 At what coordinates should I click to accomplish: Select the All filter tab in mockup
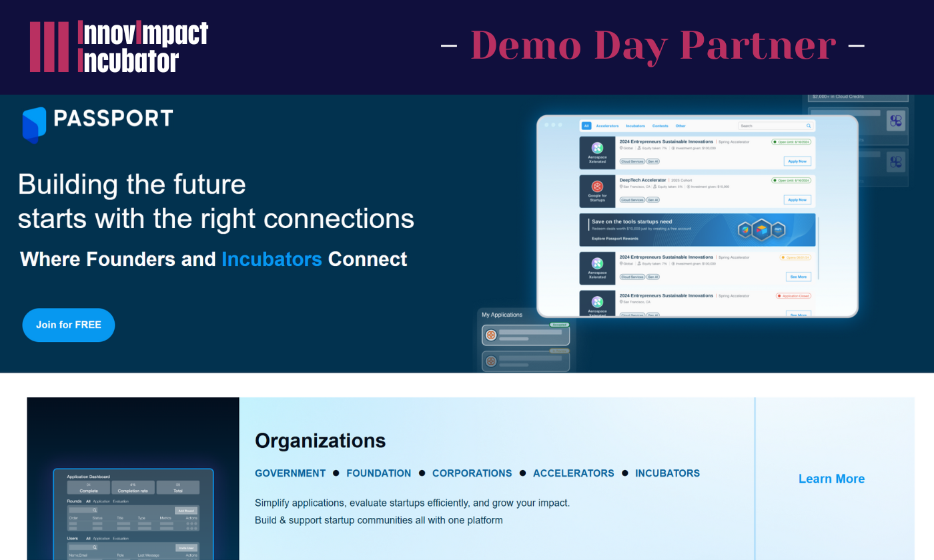pos(586,126)
